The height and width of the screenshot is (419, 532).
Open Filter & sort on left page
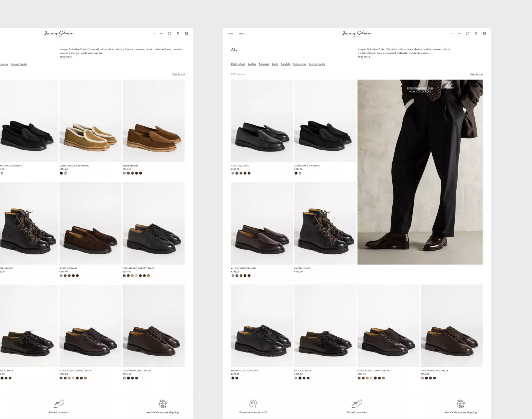pos(178,74)
